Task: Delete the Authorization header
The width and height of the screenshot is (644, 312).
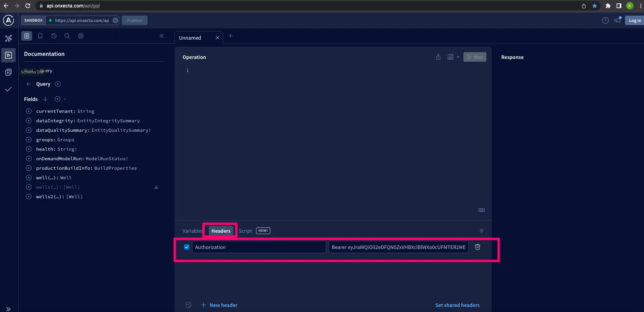Action: 478,247
